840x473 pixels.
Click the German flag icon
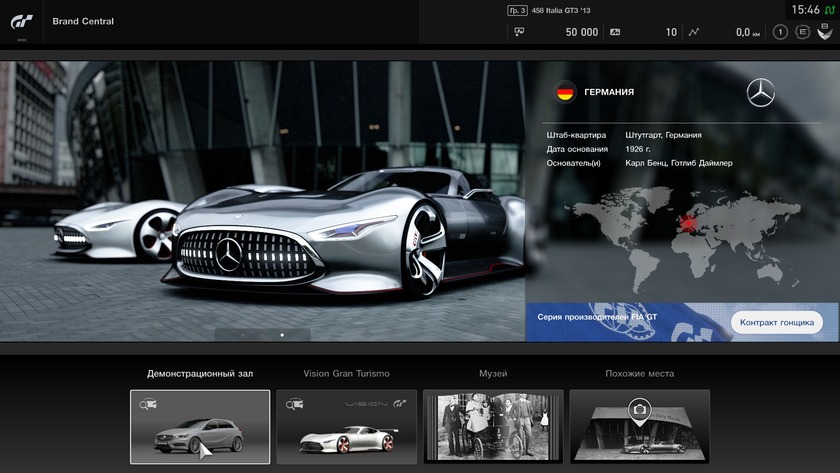[565, 92]
